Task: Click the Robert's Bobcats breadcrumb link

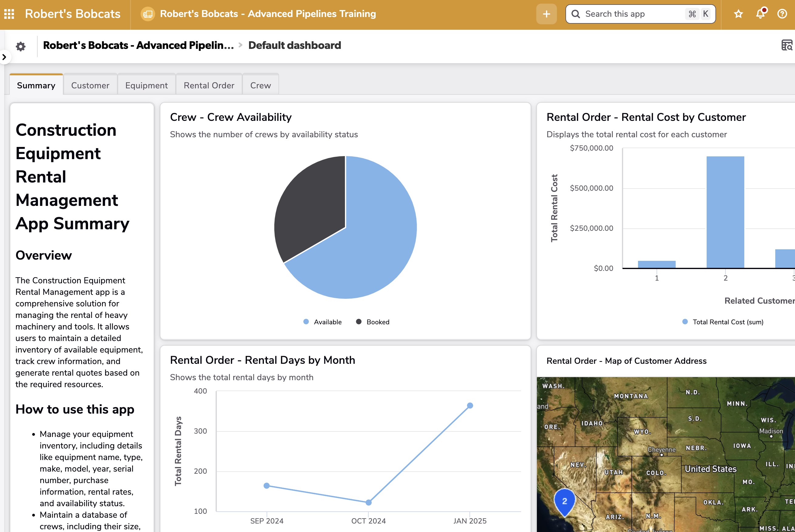Action: tap(138, 45)
